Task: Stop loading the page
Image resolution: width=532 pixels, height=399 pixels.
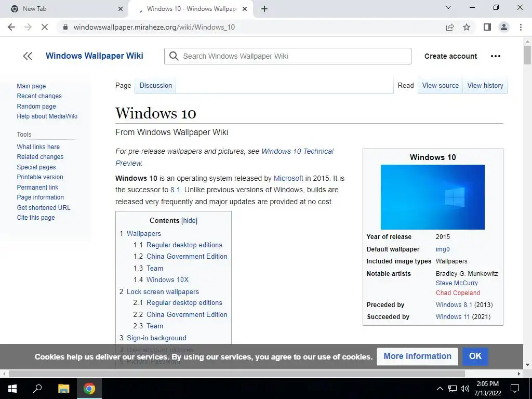Action: pyautogui.click(x=45, y=27)
